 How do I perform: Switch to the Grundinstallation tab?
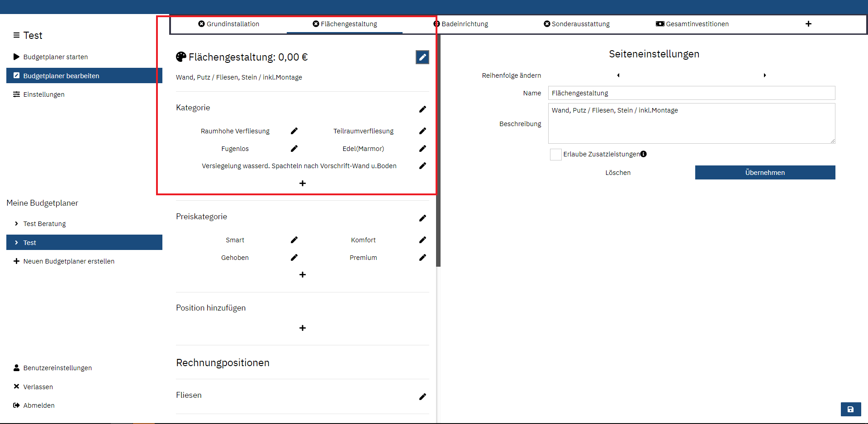(x=228, y=24)
